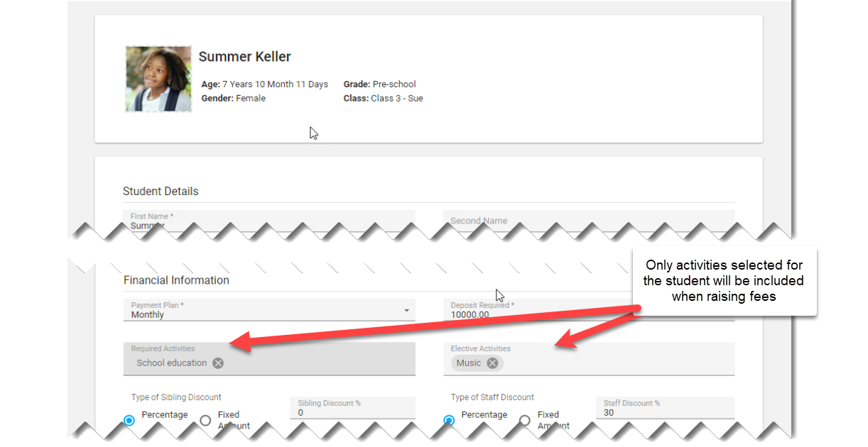The width and height of the screenshot is (868, 447).
Task: Choose Fixed Amount for staff discount
Action: point(525,420)
